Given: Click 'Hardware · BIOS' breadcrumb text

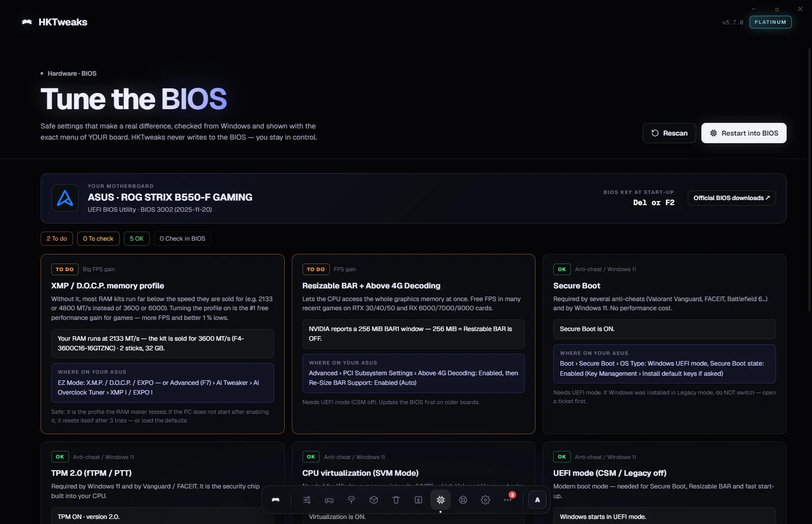Looking at the screenshot, I should point(72,74).
